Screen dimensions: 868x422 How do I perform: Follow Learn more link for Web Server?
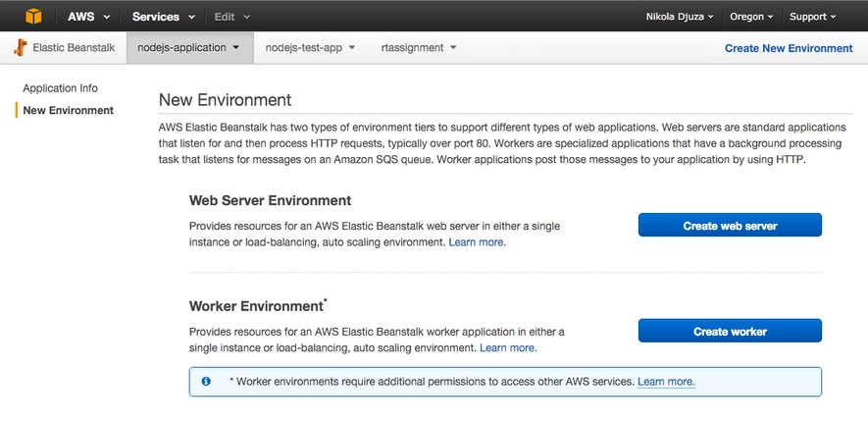coord(477,241)
